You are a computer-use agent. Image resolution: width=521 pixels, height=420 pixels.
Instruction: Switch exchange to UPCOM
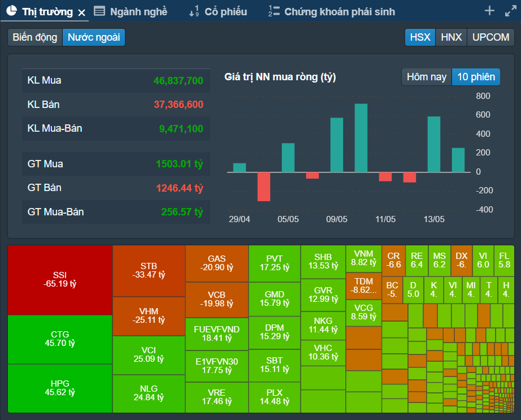(x=490, y=37)
